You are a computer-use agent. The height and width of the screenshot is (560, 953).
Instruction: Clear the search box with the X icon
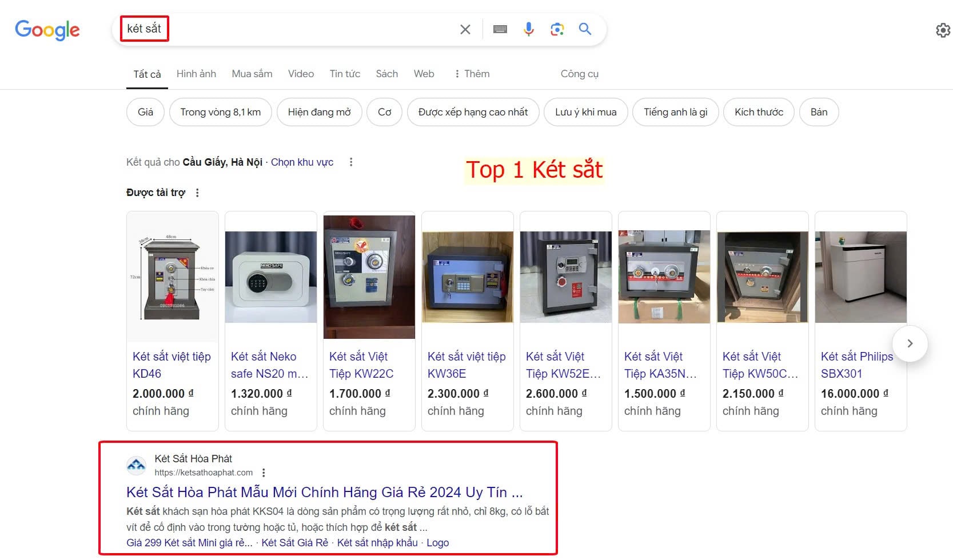[465, 29]
